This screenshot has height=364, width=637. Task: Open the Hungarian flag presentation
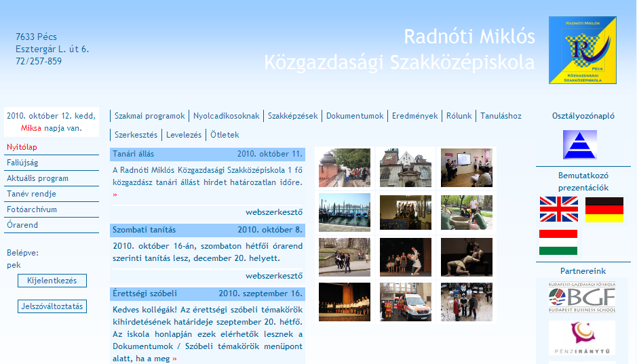pyautogui.click(x=558, y=242)
